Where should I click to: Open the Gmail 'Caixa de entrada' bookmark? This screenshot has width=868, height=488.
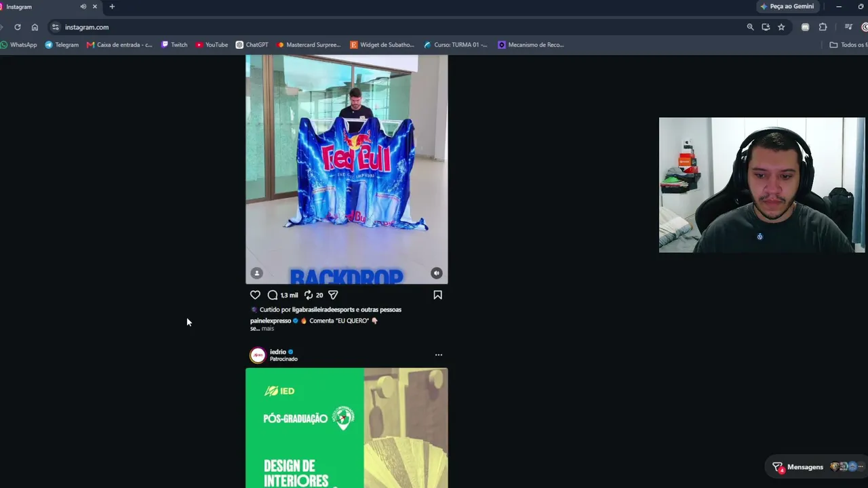click(119, 45)
